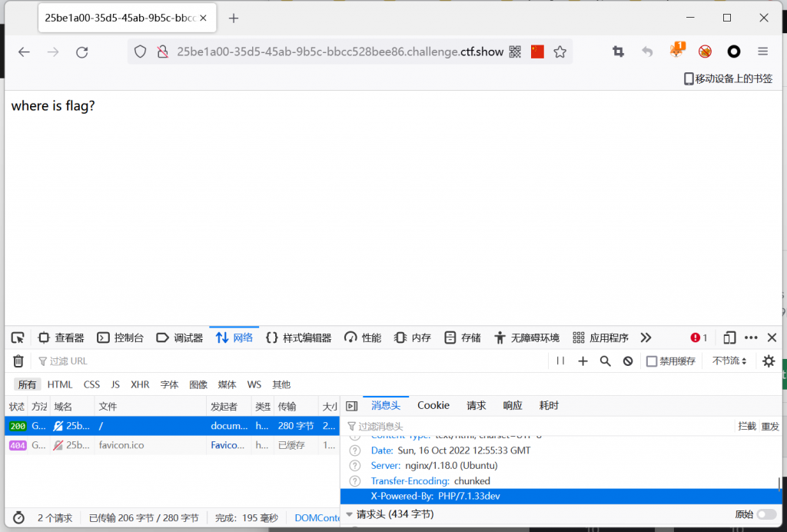The height and width of the screenshot is (532, 787).
Task: Focus the filter URL field
Action: (x=291, y=361)
